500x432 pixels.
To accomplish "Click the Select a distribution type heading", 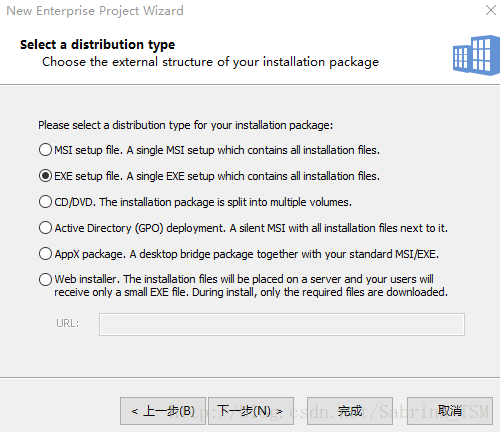I will pyautogui.click(x=97, y=45).
